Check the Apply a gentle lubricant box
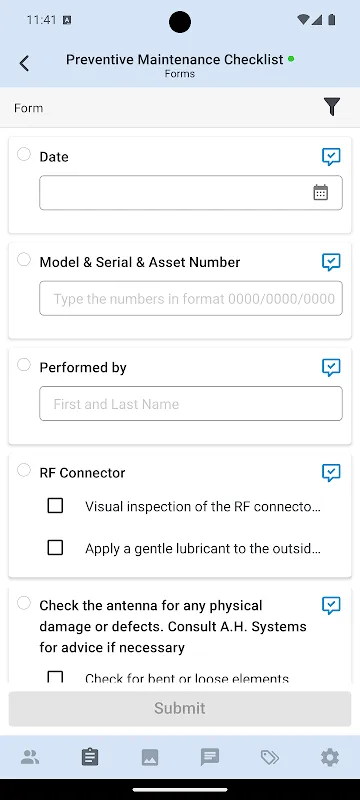Screen dimensions: 360x800 pos(55,547)
